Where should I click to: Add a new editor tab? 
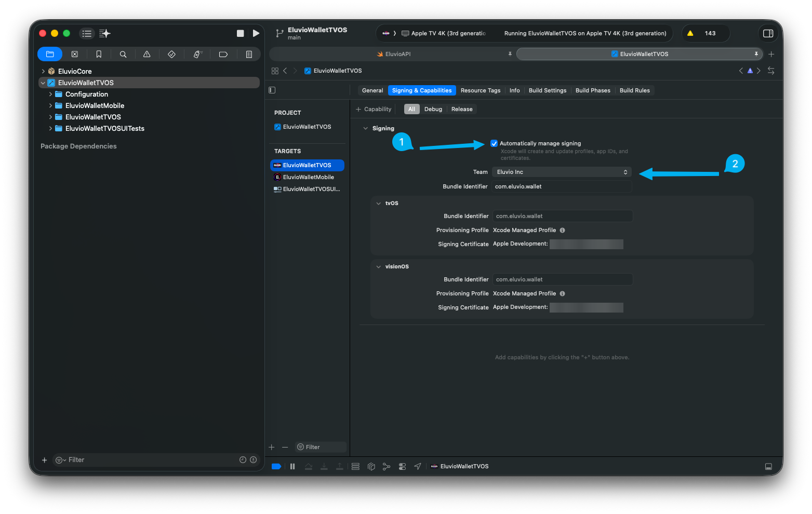pyautogui.click(x=771, y=54)
